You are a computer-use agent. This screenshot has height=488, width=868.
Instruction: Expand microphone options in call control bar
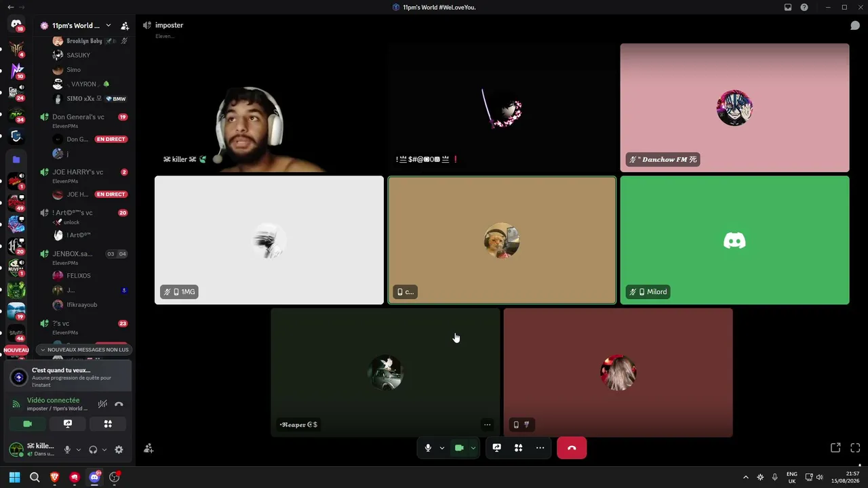click(x=441, y=448)
